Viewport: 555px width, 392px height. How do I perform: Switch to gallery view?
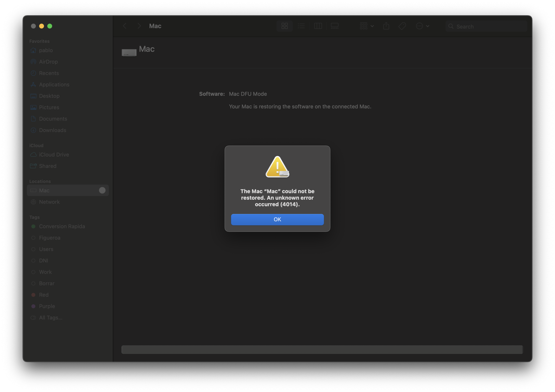click(335, 26)
